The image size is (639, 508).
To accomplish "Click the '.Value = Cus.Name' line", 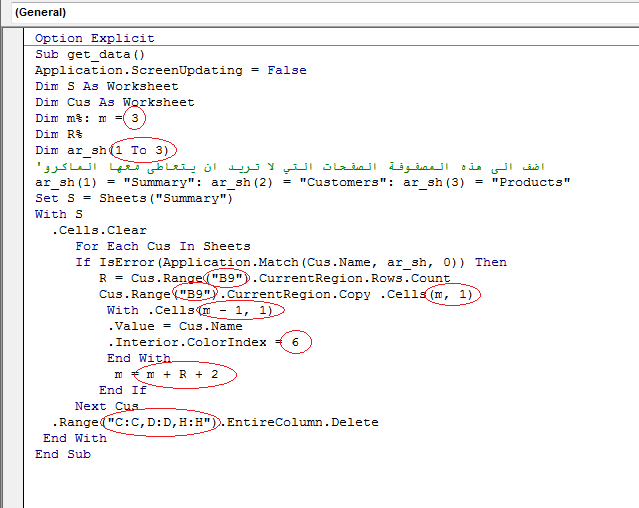I will click(175, 326).
